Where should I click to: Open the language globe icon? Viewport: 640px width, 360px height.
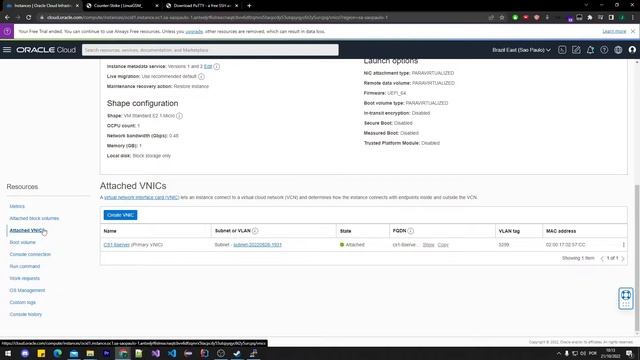[618, 50]
